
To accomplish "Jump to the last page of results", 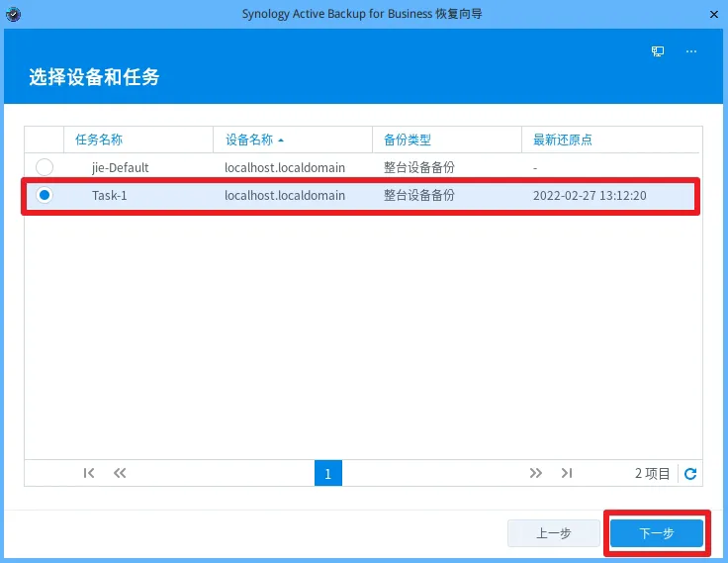I will coord(567,473).
